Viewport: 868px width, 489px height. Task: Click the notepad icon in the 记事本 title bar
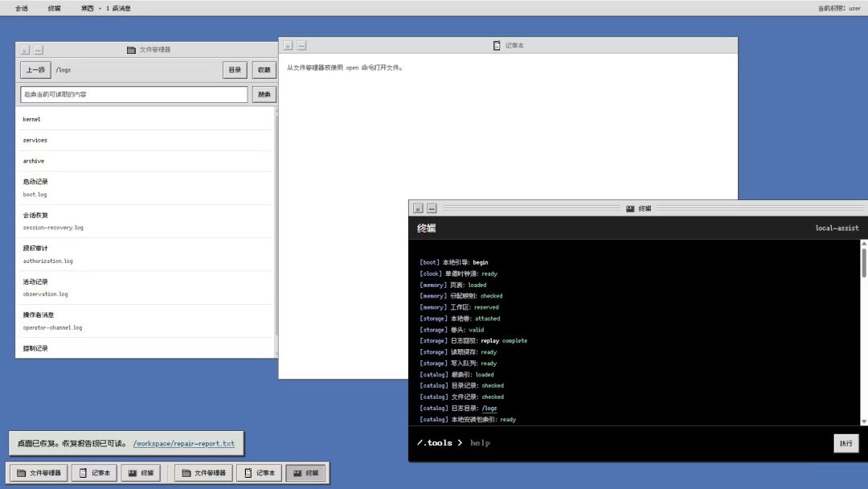tap(497, 45)
